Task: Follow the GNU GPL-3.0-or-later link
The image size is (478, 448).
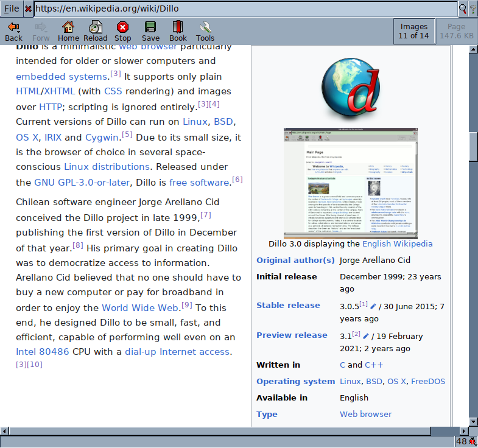Action: click(x=82, y=183)
